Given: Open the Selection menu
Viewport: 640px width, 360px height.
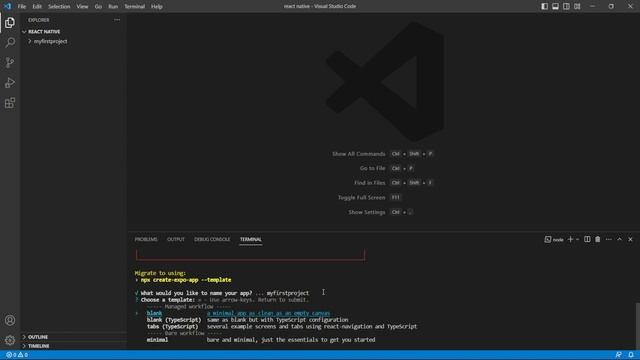Looking at the screenshot, I should click(59, 7).
